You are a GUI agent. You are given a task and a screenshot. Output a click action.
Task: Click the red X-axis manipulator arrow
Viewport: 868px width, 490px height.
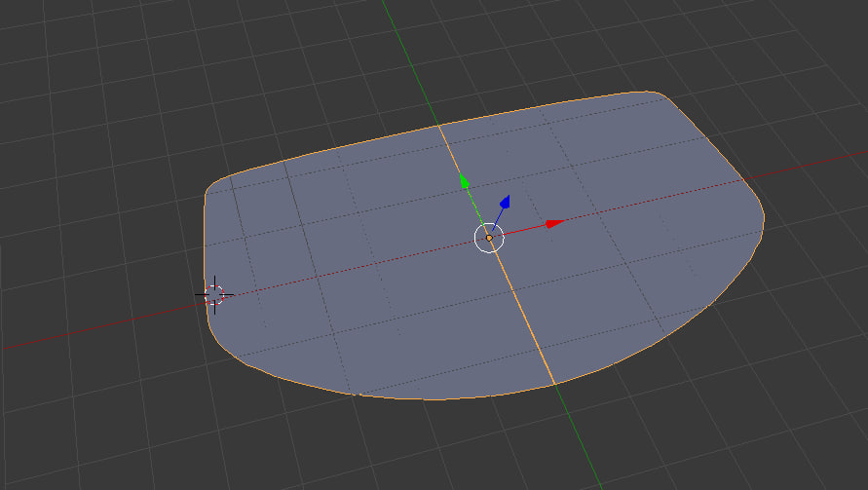tap(554, 224)
